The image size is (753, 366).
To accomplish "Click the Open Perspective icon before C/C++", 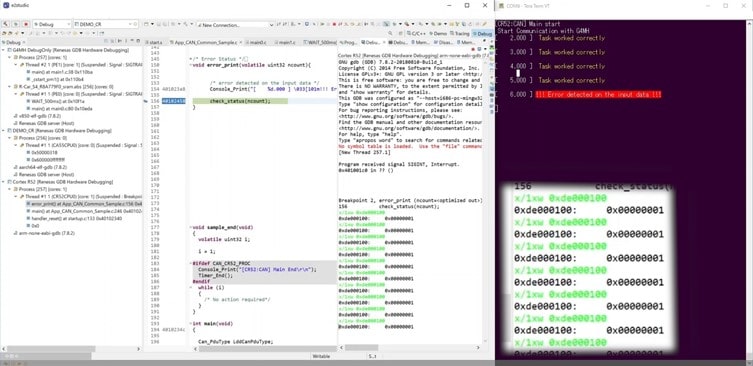I will pos(402,33).
